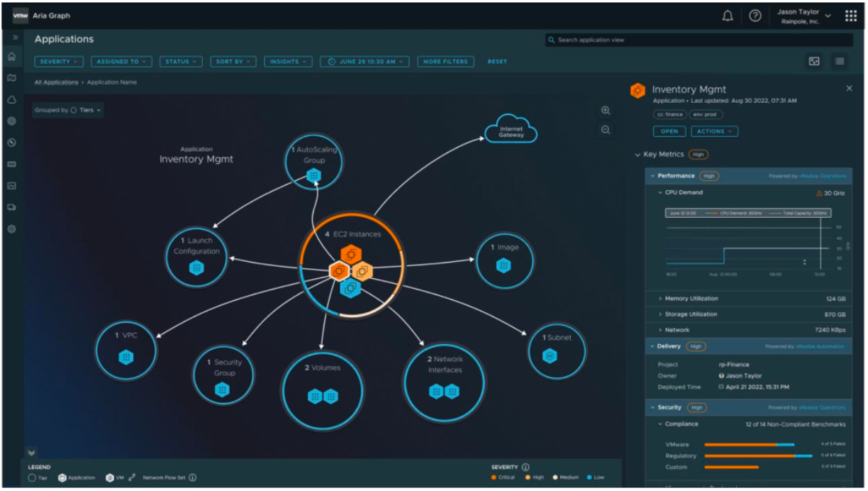Viewport: 868px width, 491px height.
Task: Open the Actions dropdown in the side panel
Action: pos(714,131)
